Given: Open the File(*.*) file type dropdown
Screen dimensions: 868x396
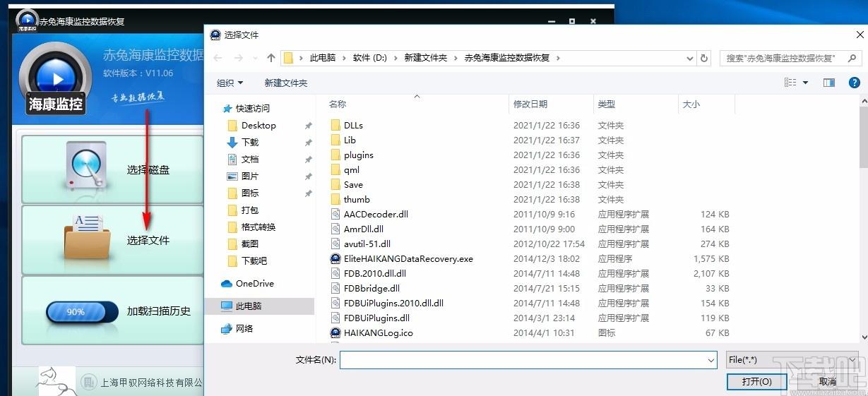Looking at the screenshot, I should pos(792,360).
